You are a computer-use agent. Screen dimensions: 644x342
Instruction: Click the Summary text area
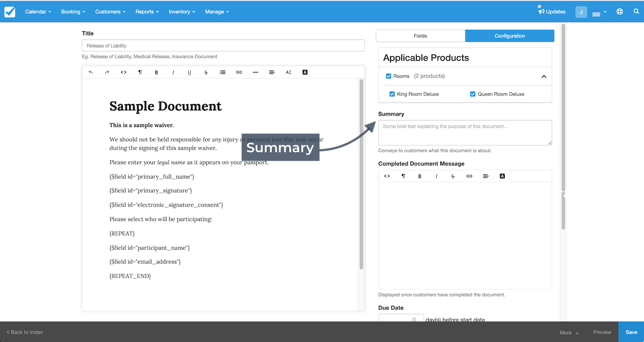465,133
